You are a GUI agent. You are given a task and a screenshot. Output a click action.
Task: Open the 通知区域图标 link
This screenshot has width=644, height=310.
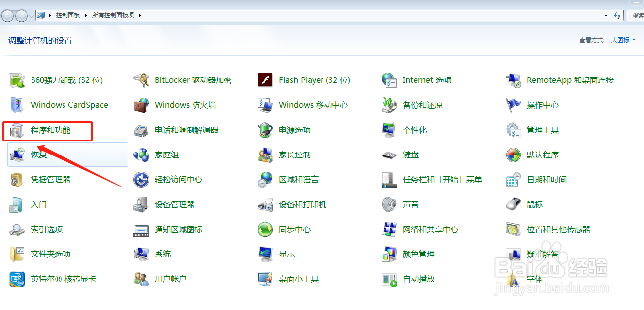coord(179,229)
